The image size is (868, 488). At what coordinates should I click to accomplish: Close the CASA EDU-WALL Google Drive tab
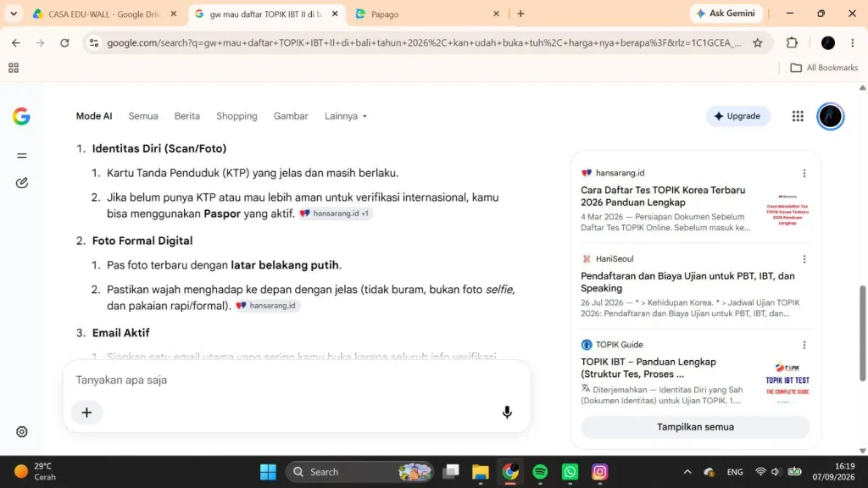pyautogui.click(x=173, y=14)
